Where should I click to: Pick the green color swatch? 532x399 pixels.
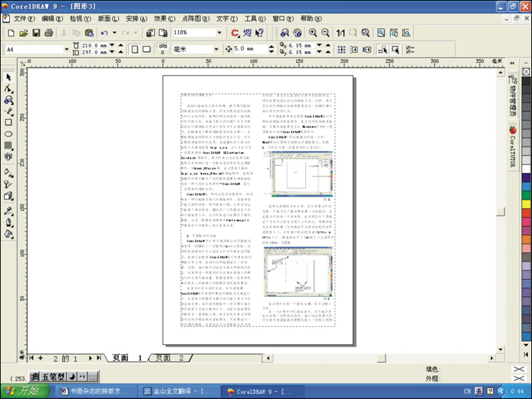(x=526, y=195)
